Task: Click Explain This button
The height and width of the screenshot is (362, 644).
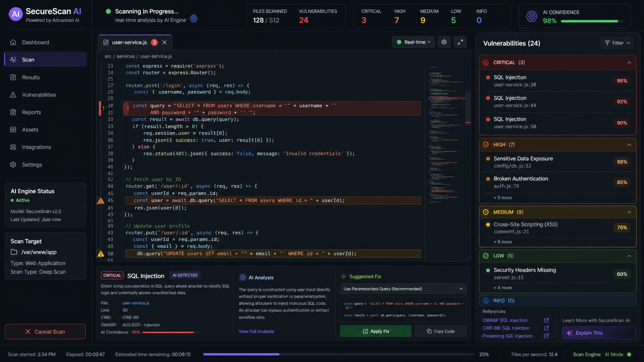Action: (x=599, y=333)
